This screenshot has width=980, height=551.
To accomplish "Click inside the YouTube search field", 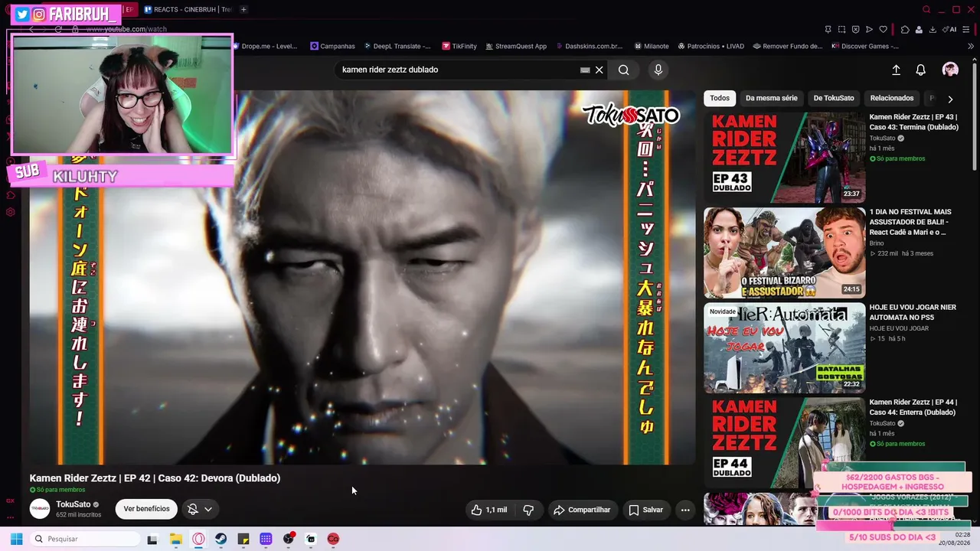I will coord(459,70).
